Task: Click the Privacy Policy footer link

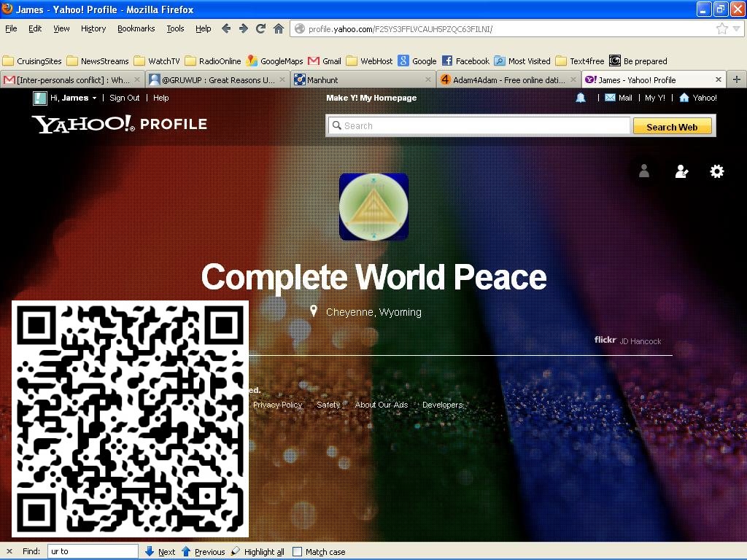Action: tap(278, 405)
